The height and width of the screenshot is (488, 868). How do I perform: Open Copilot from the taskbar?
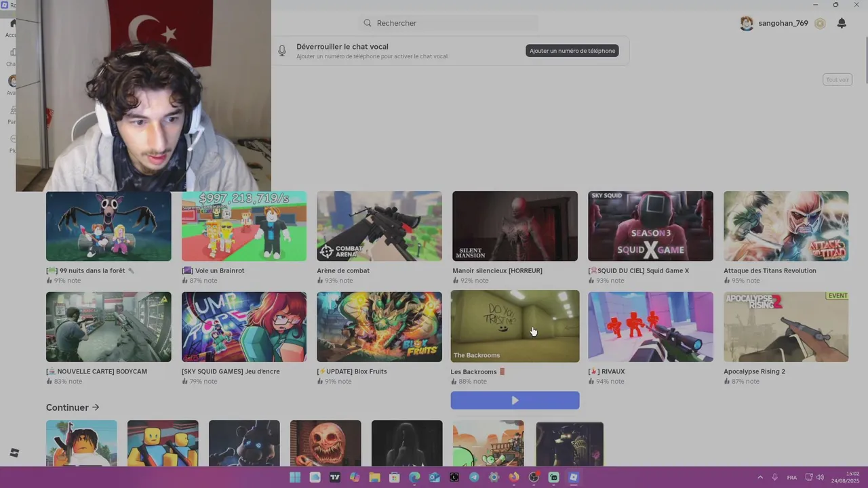[x=355, y=477]
